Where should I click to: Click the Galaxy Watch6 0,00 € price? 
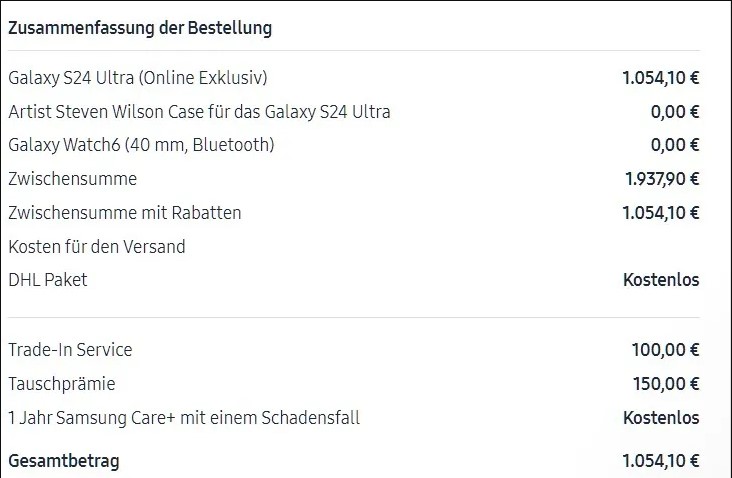point(675,145)
